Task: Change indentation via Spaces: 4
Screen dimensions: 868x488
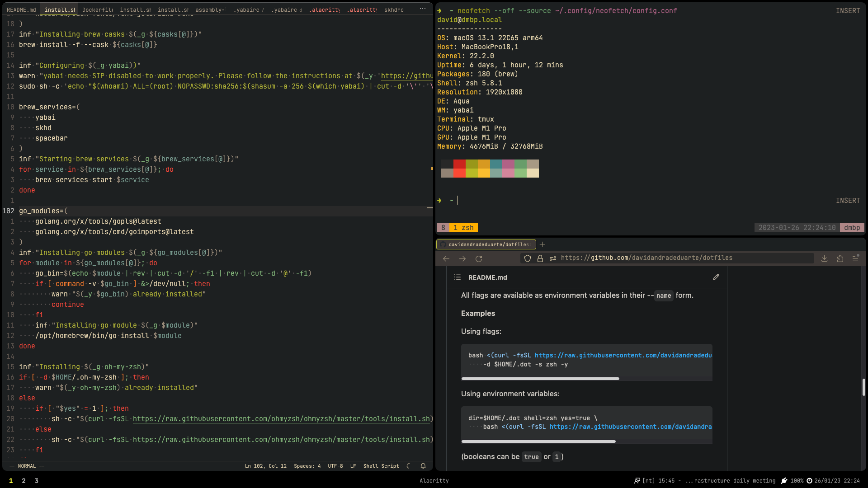Action: point(307,466)
